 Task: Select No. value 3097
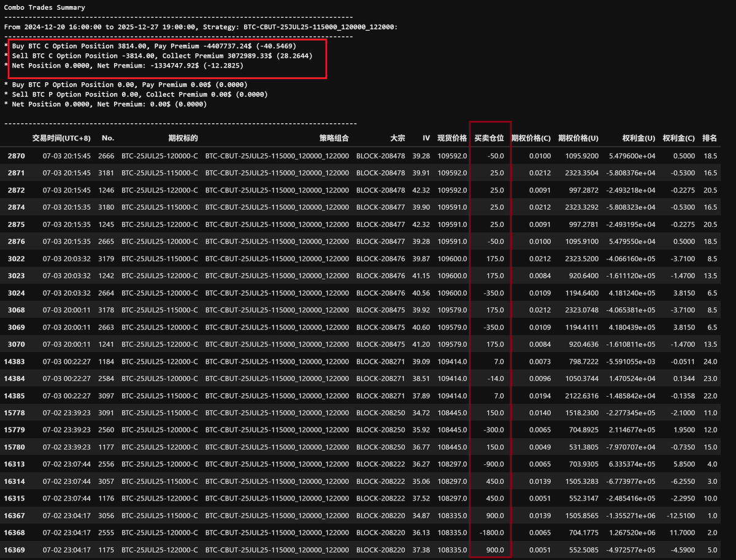pos(106,396)
